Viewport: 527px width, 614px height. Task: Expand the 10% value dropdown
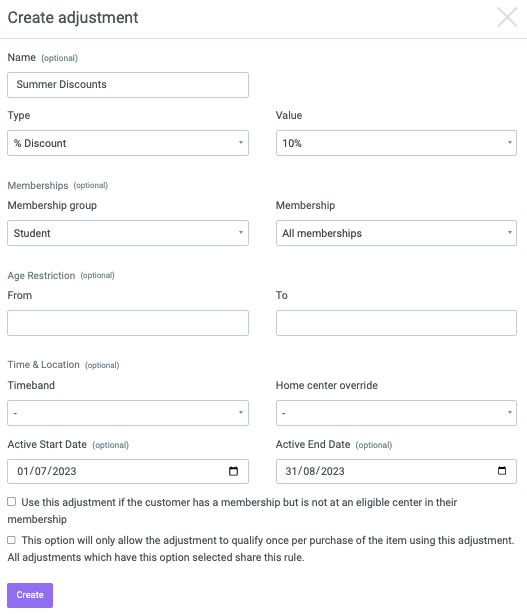coord(396,143)
